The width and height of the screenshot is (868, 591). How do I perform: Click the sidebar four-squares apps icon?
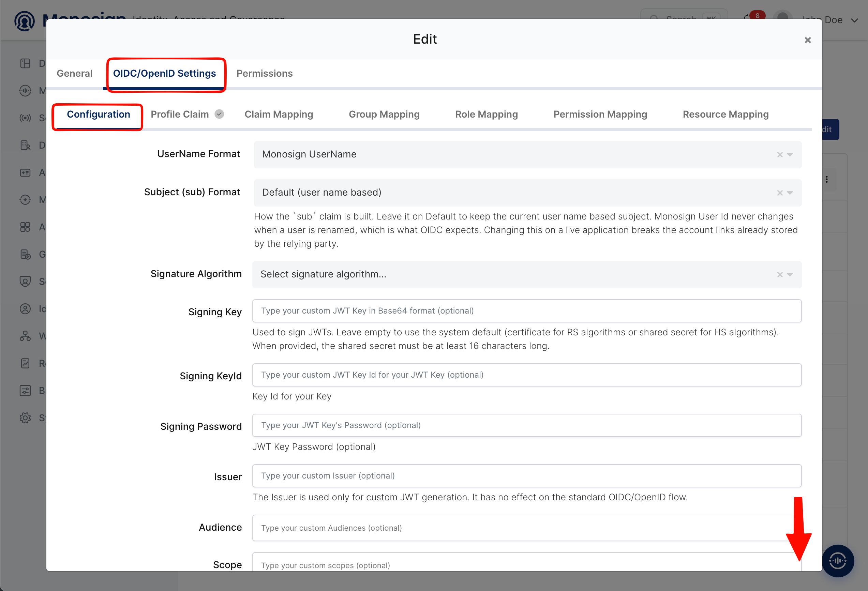(x=25, y=227)
